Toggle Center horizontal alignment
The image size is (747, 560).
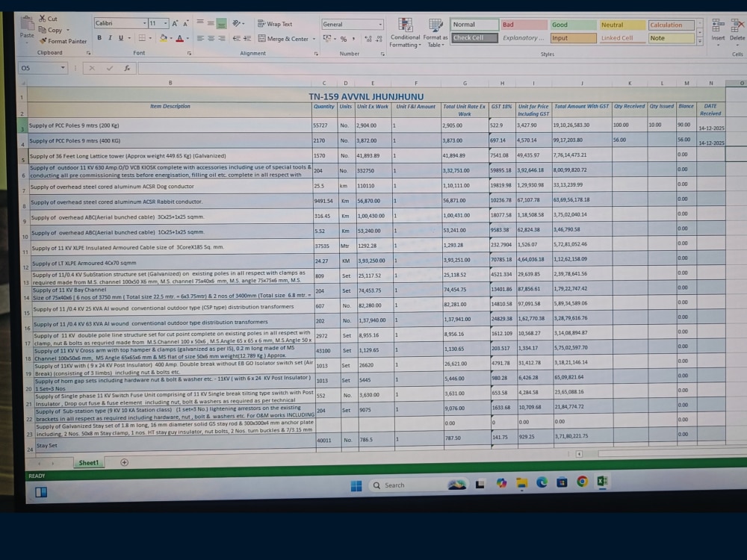pos(211,38)
